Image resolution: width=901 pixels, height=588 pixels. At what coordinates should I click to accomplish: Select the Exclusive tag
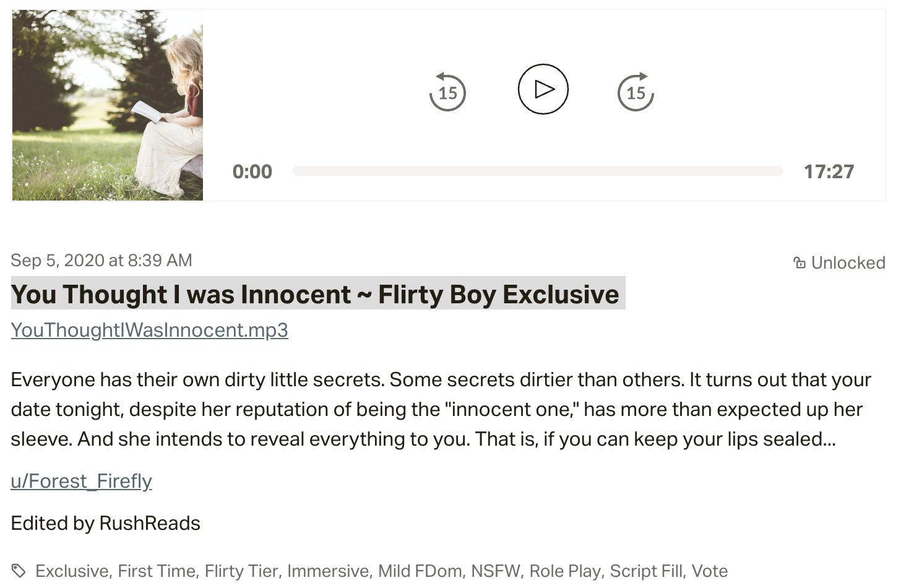click(x=71, y=571)
